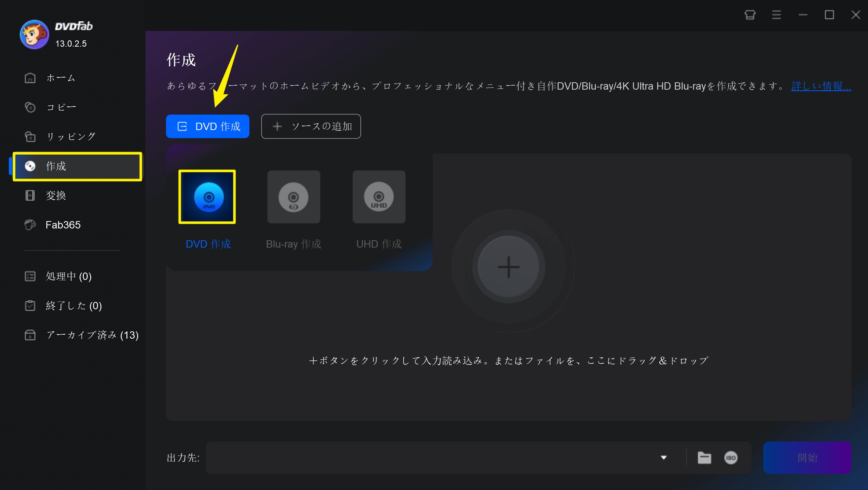The image size is (868, 490).
Task: Switch to 変換 module in sidebar
Action: click(x=56, y=195)
